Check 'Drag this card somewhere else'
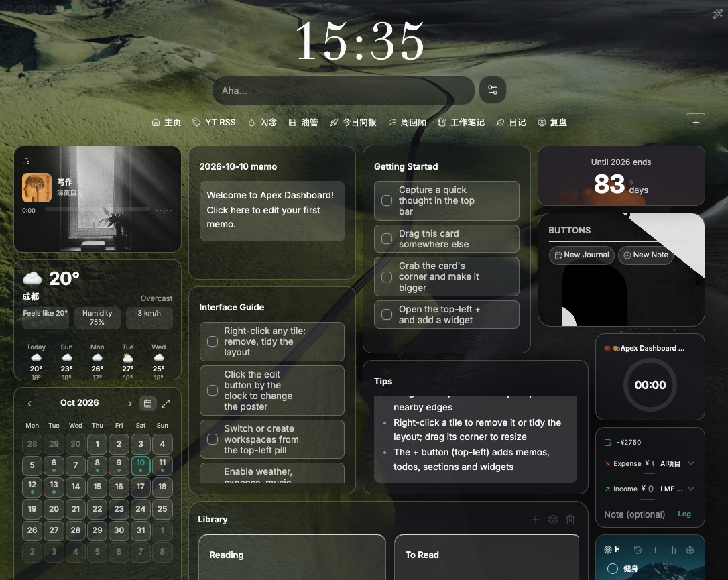Image resolution: width=728 pixels, height=580 pixels. 387,239
